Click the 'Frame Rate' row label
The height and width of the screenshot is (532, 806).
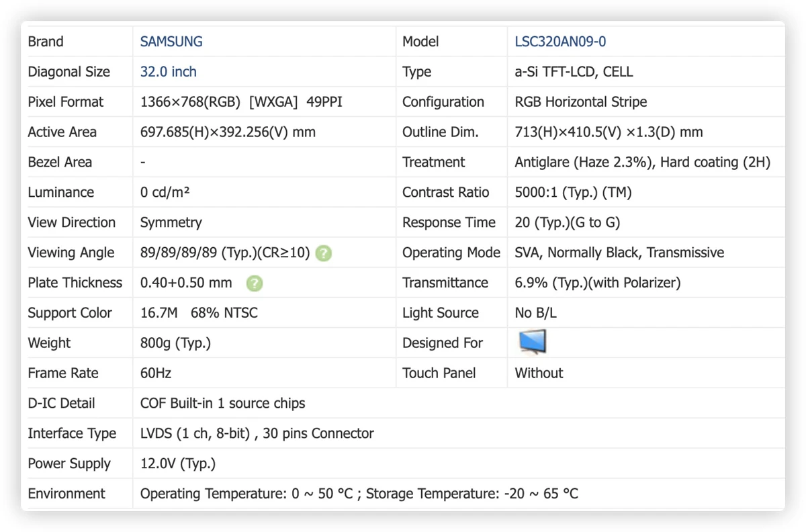coord(63,373)
